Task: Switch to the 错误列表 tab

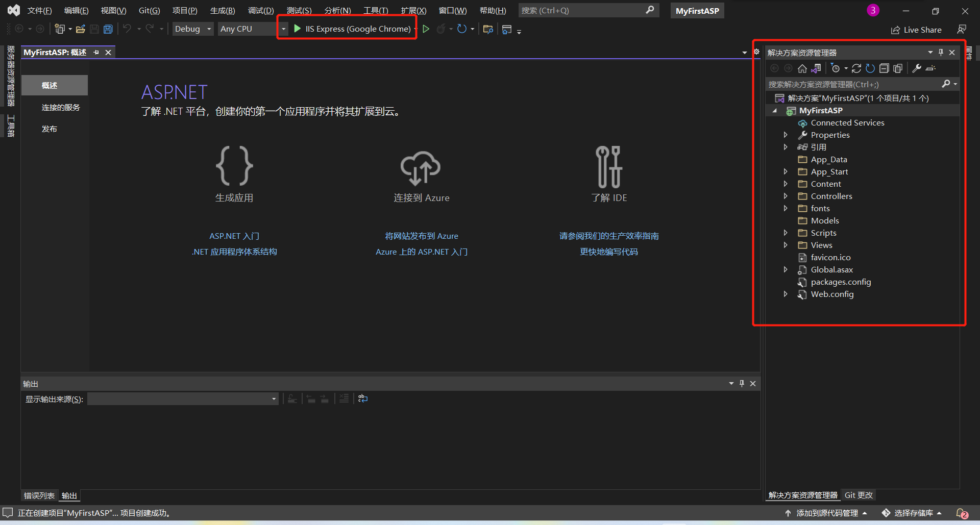Action: click(39, 495)
